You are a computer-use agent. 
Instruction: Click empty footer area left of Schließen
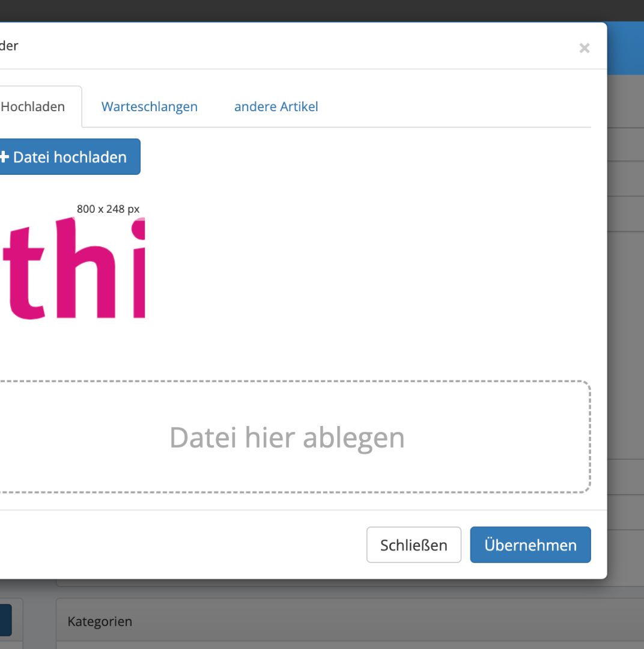click(x=182, y=544)
